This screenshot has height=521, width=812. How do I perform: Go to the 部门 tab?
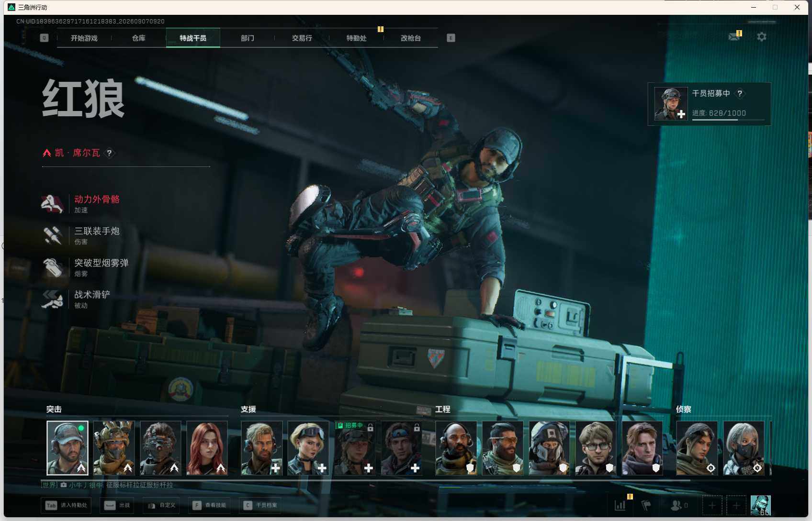[248, 38]
